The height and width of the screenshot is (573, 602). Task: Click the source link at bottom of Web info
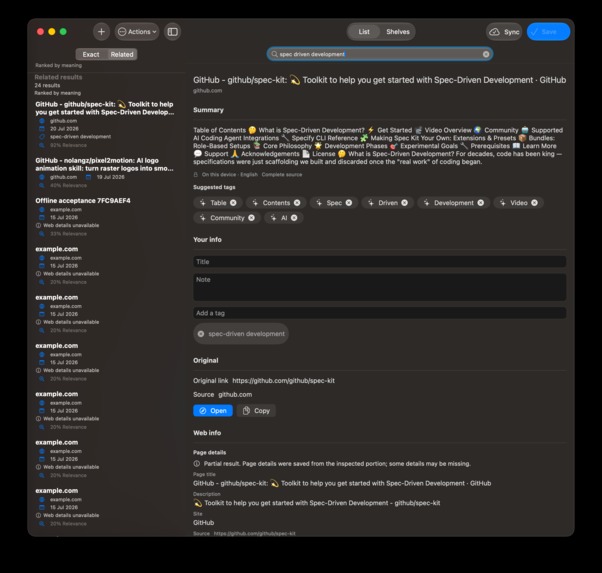254,533
